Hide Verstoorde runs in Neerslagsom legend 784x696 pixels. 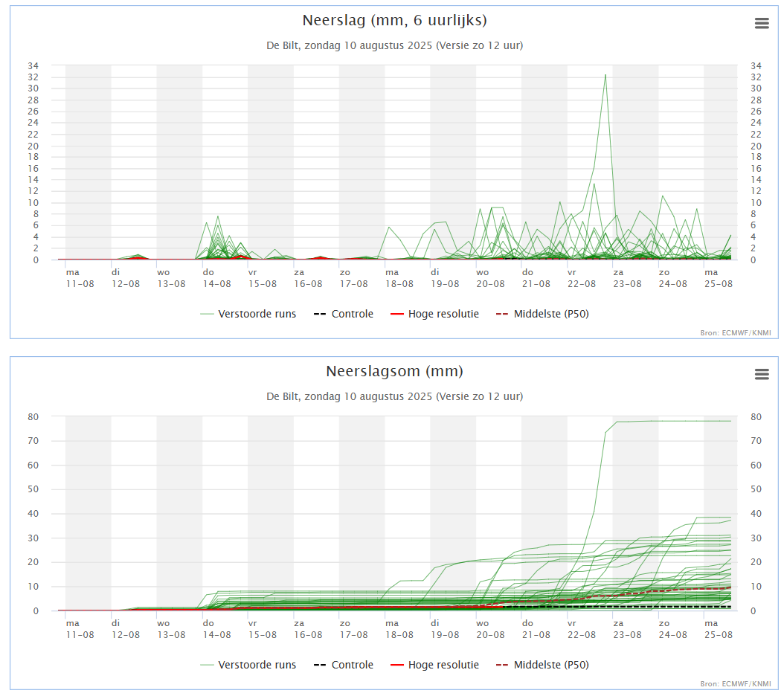point(248,665)
